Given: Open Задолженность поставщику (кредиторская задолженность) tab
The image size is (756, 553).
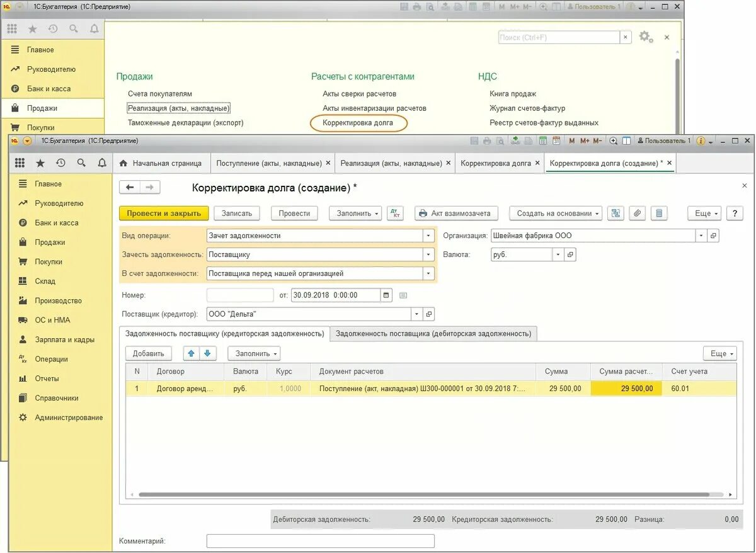Looking at the screenshot, I should [x=225, y=333].
